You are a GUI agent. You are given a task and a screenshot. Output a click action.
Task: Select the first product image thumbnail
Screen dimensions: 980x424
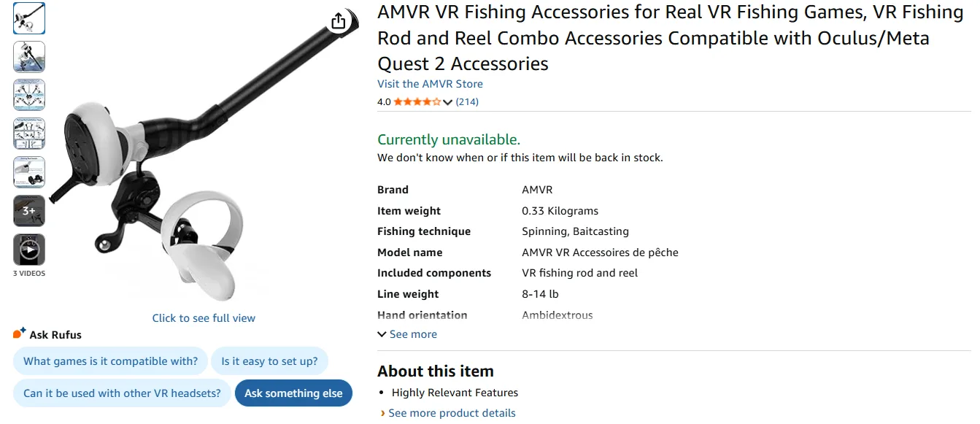[29, 18]
